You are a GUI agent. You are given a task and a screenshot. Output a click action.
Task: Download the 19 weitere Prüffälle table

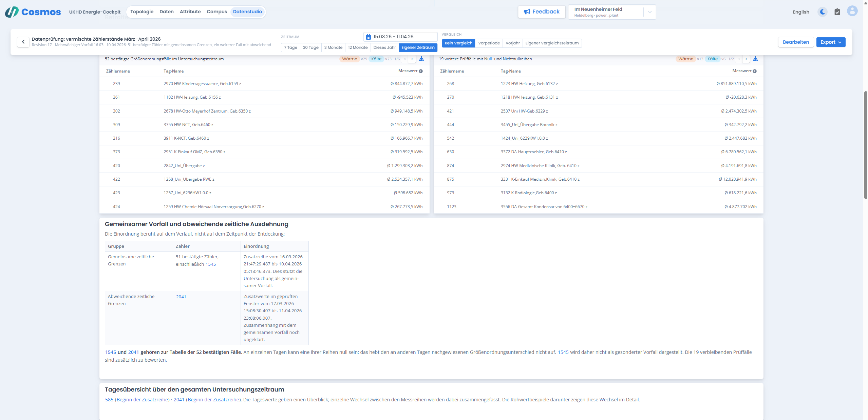click(755, 59)
